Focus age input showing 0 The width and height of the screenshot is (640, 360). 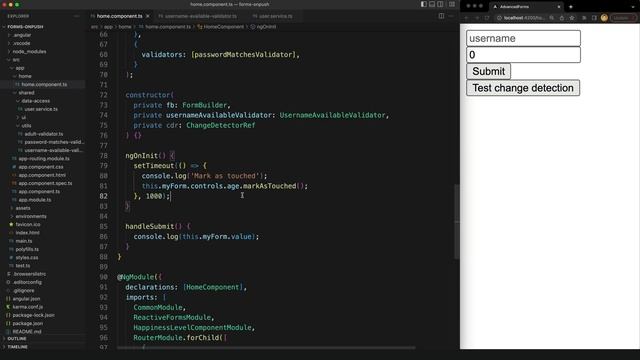(523, 55)
